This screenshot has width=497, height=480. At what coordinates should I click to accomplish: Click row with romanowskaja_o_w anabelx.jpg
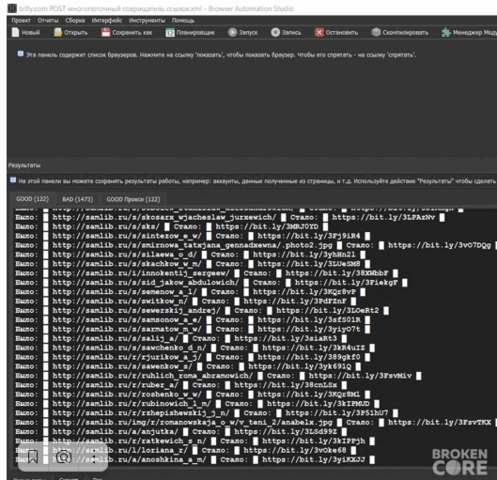pyautogui.click(x=255, y=423)
